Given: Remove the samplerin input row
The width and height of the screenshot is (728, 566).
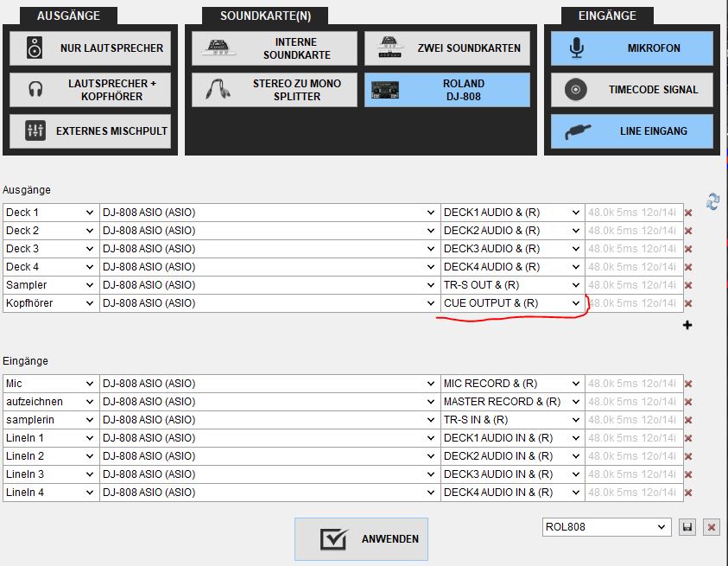Looking at the screenshot, I should [x=688, y=420].
